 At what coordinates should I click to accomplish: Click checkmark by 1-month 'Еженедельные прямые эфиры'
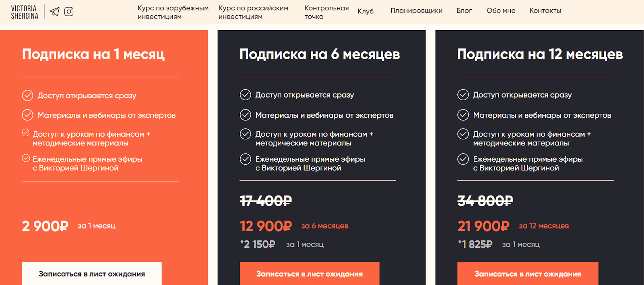[x=26, y=158]
